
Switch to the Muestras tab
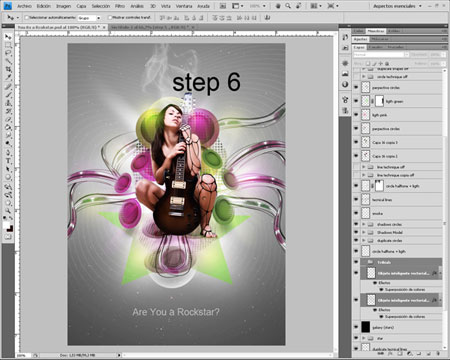tap(376, 31)
